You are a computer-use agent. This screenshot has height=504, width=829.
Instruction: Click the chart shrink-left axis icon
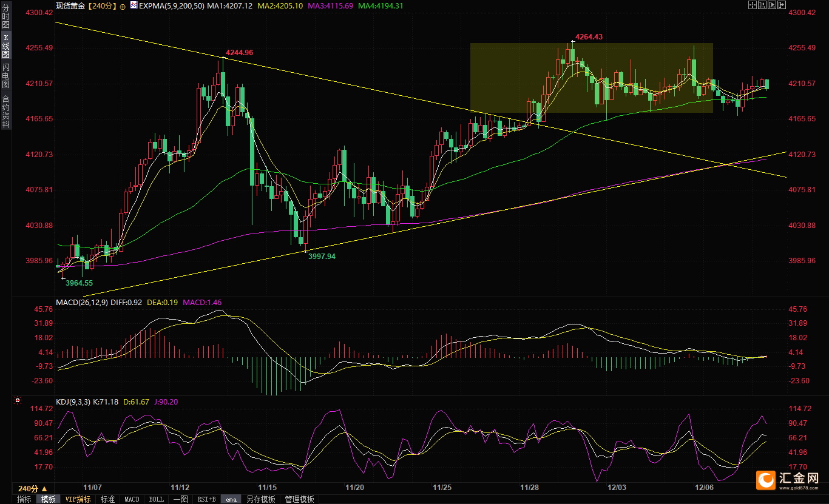point(762,5)
